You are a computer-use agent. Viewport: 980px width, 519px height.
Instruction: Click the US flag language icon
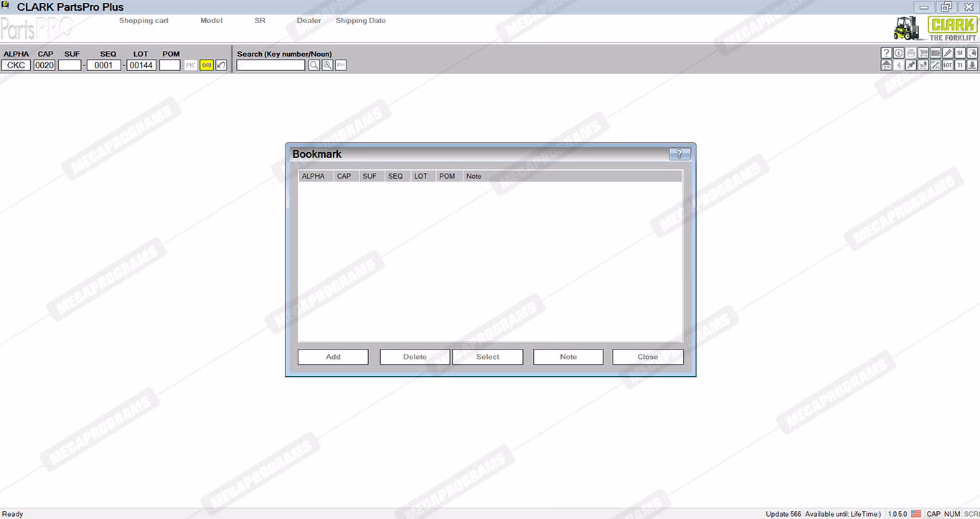point(916,514)
